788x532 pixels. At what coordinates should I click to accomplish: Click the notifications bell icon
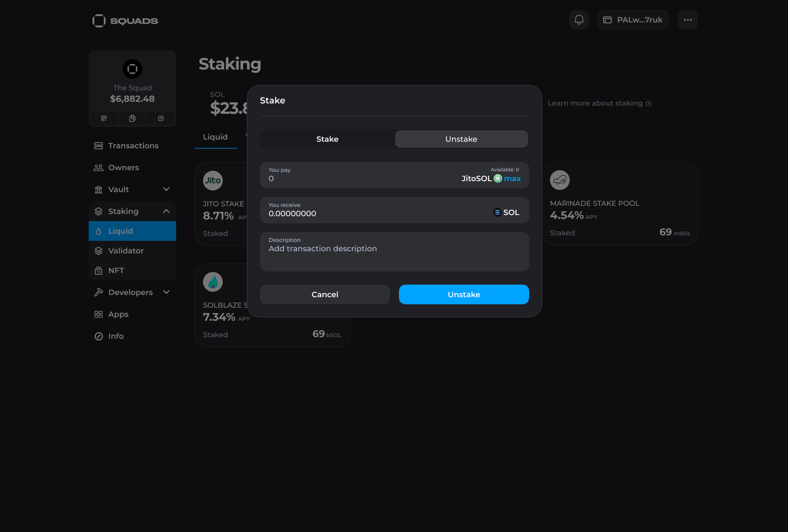pyautogui.click(x=579, y=20)
